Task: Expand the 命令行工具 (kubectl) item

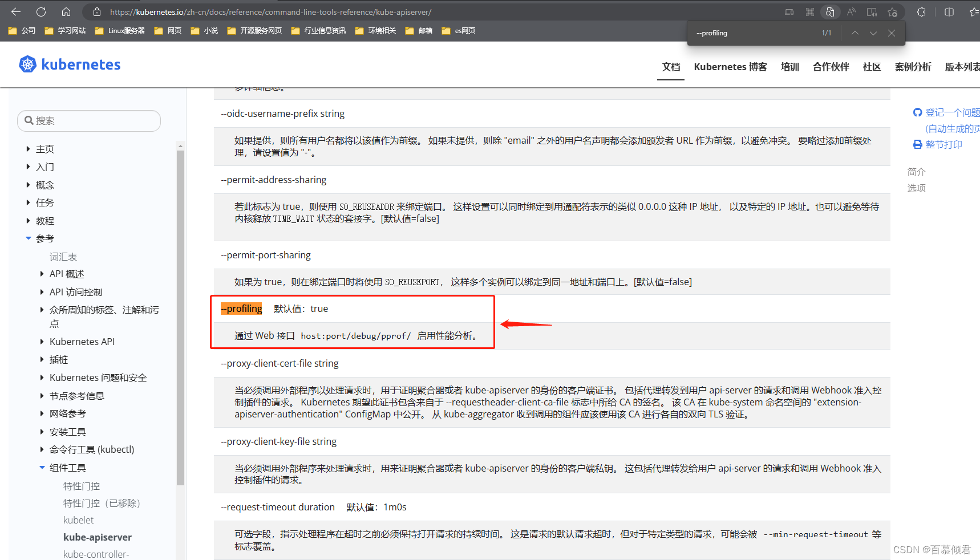Action: tap(42, 449)
